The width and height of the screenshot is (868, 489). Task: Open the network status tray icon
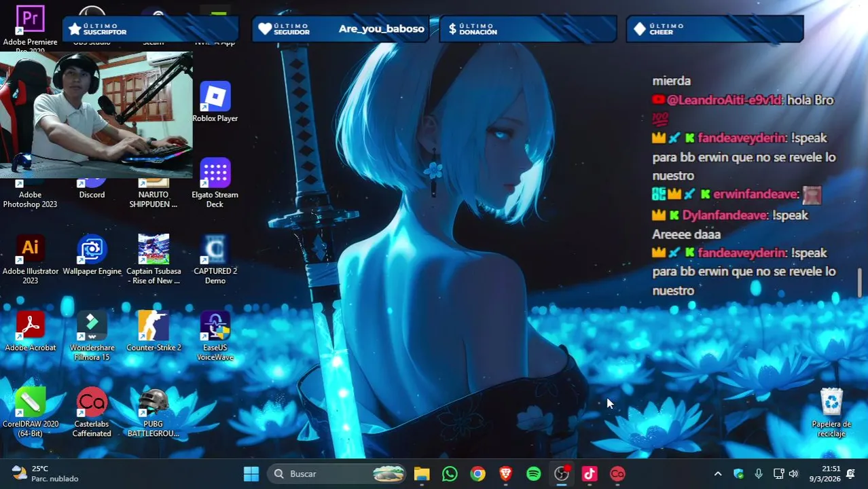[778, 473]
